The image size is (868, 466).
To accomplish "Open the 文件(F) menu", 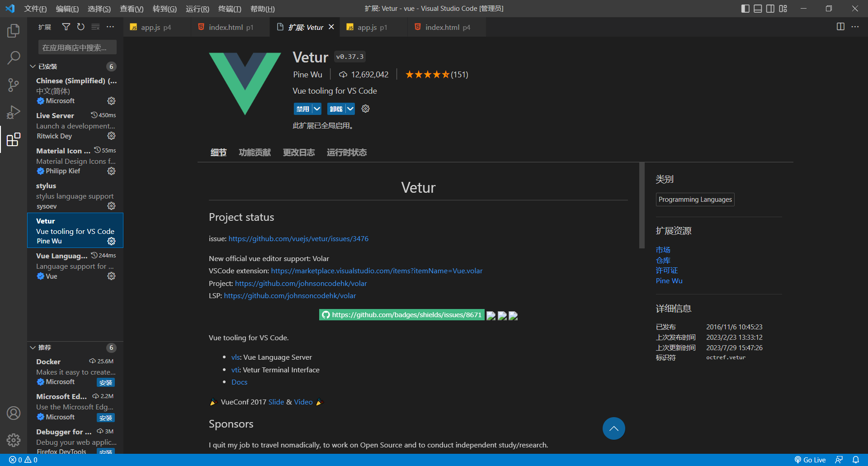I will pos(35,9).
